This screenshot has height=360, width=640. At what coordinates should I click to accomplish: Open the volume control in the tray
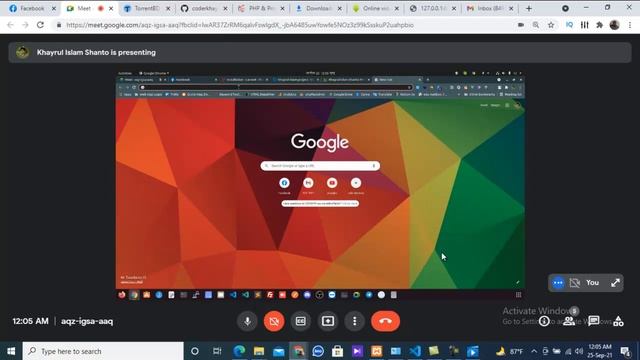579,351
